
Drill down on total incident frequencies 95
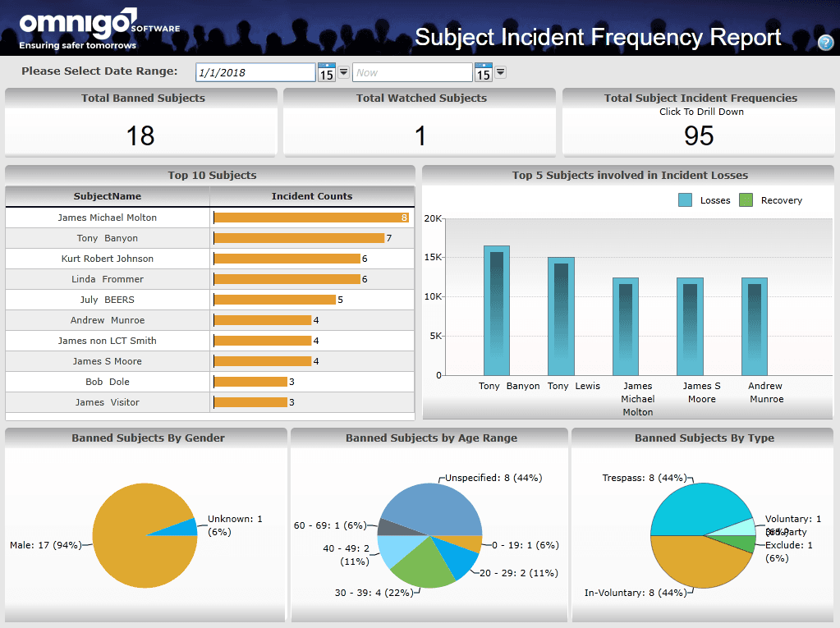coord(698,135)
